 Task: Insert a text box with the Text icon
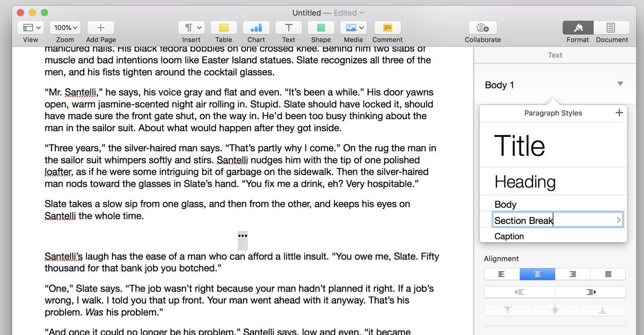[288, 28]
